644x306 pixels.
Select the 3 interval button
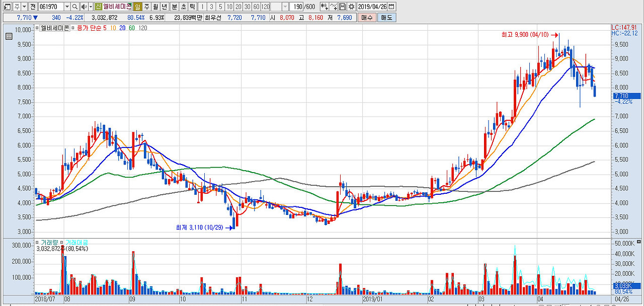tap(211, 7)
